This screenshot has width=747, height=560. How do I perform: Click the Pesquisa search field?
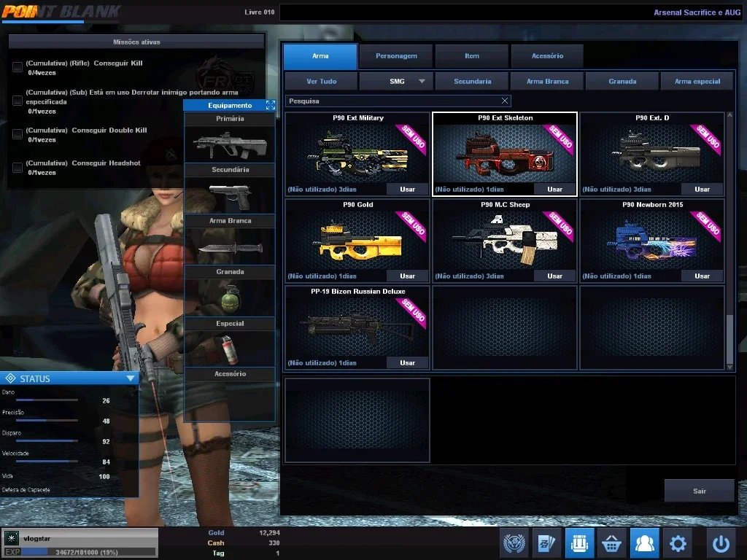(398, 101)
